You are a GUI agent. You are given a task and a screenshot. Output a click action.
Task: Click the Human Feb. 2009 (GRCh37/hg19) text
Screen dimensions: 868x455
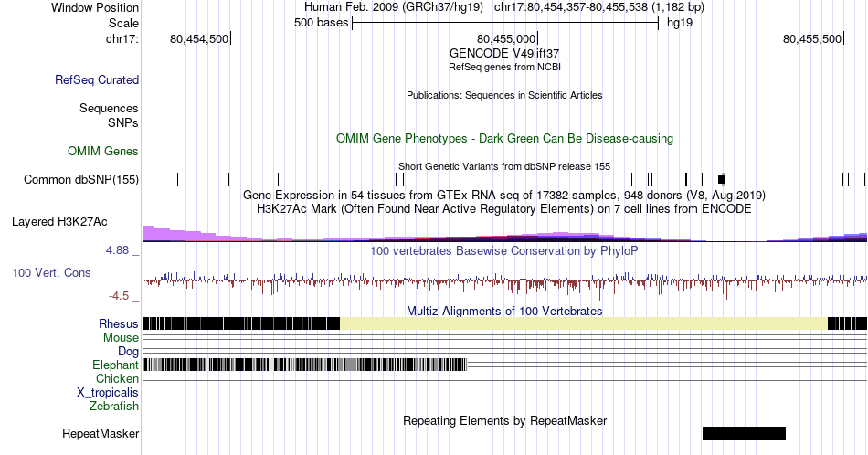[x=394, y=7]
